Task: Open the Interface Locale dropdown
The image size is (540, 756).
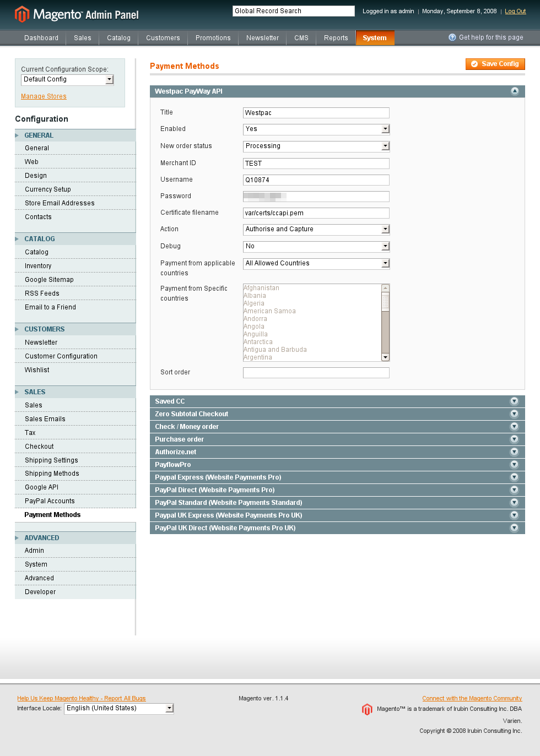Action: [x=119, y=709]
